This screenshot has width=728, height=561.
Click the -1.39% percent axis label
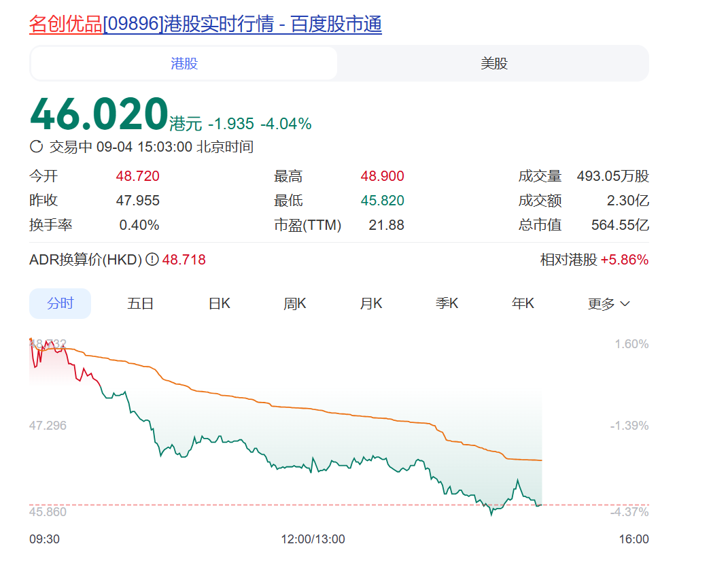(629, 426)
